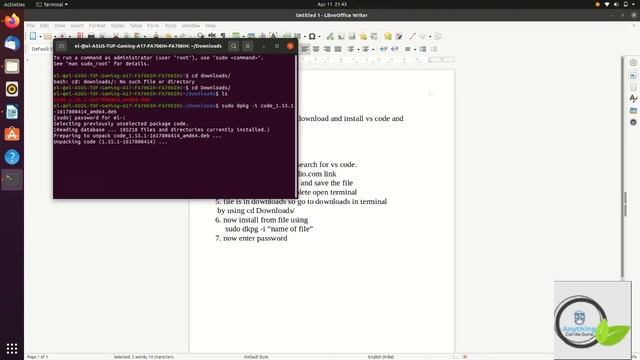Click Default Style in the status bar
The width and height of the screenshot is (640, 360).
click(256, 357)
